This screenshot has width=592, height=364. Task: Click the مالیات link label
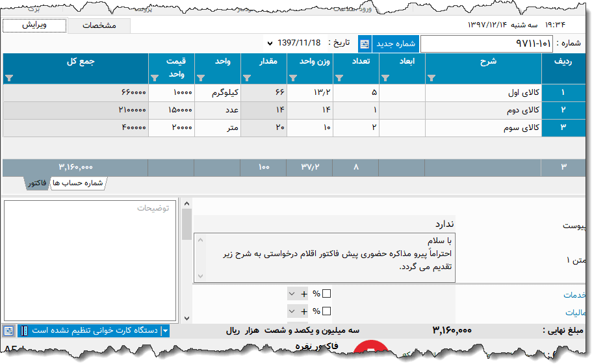(x=575, y=313)
